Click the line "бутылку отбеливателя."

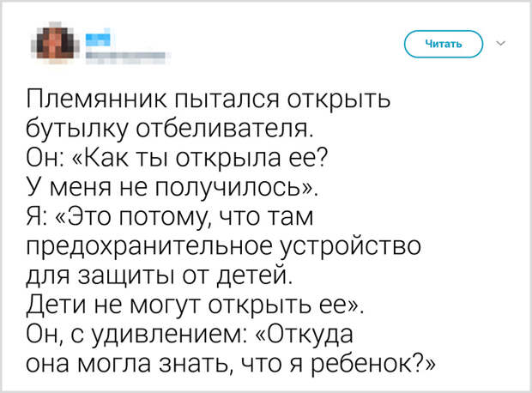pos(170,129)
